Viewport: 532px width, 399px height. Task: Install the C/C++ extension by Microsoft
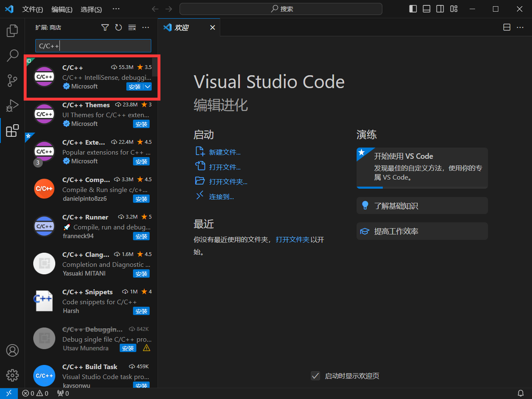(x=135, y=86)
